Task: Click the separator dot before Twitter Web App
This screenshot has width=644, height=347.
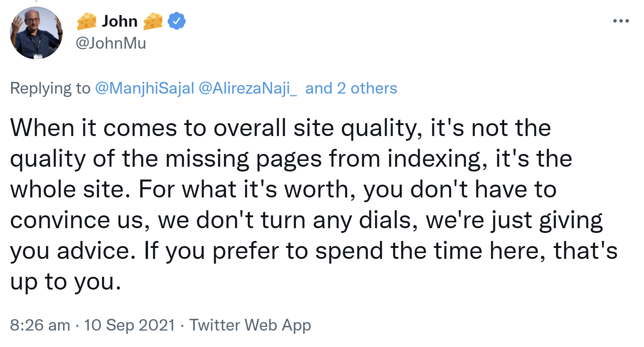Action: click(x=182, y=325)
